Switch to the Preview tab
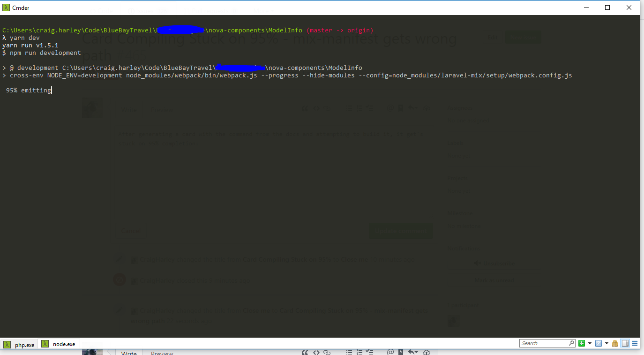The height and width of the screenshot is (355, 644). [x=162, y=353]
